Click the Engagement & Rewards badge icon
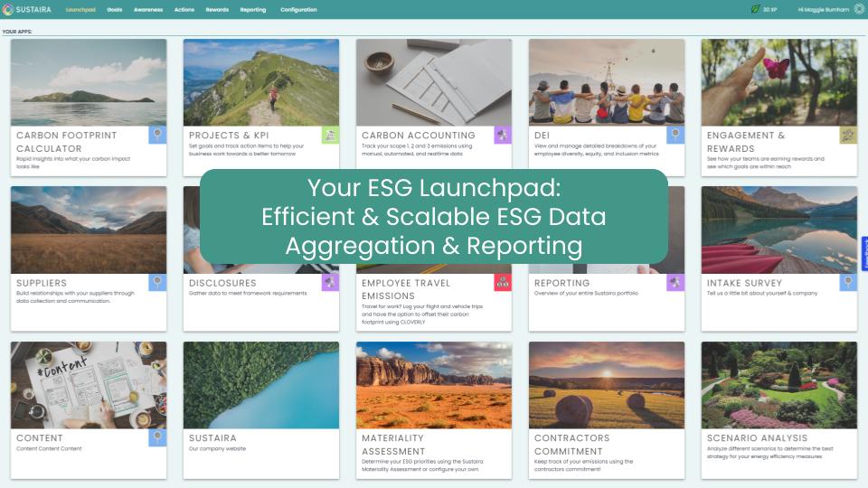Screen dimensions: 868x488 click(x=848, y=135)
